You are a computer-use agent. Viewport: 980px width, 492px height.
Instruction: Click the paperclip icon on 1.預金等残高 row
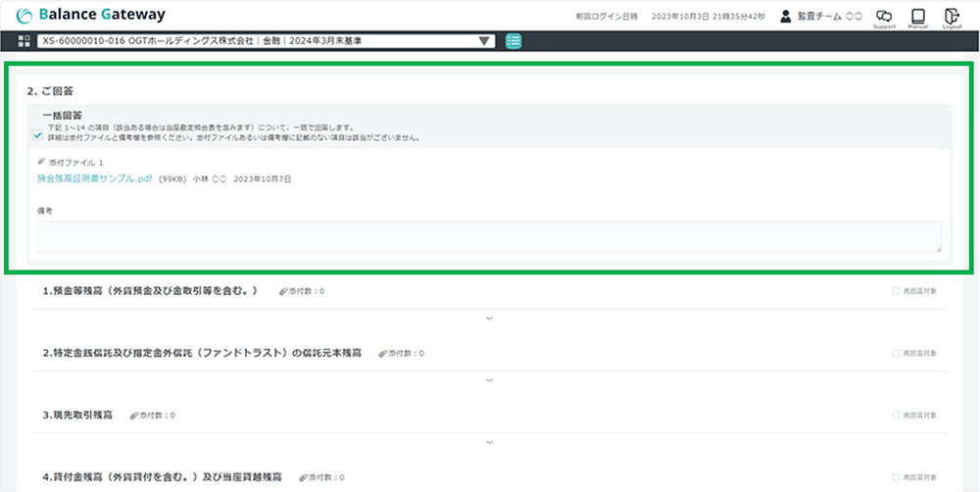coord(283,291)
